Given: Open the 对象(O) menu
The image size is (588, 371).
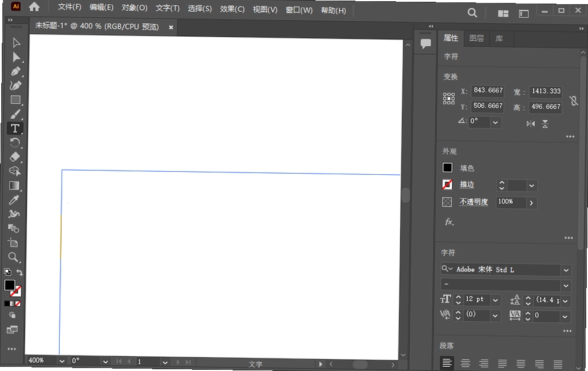Looking at the screenshot, I should pos(134,8).
